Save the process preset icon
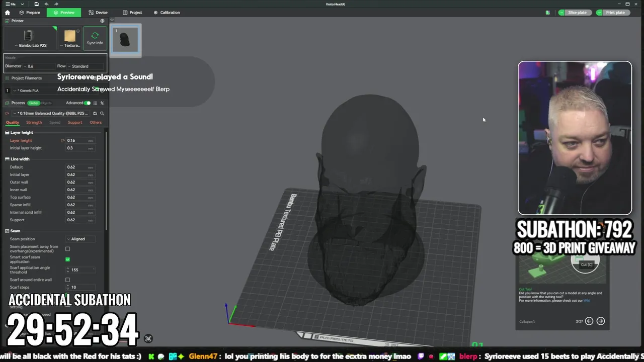This screenshot has height=362, width=644. pyautogui.click(x=95, y=114)
